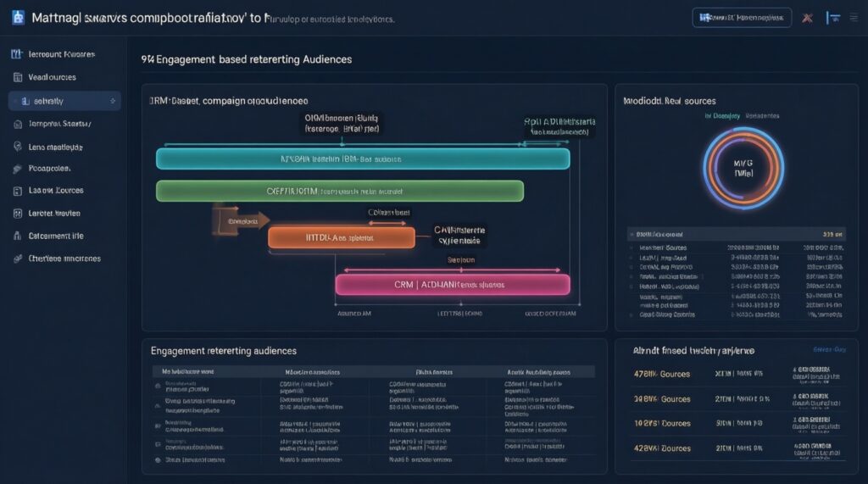Click the shield icon beside Lens mastleydy
Screen dimensions: 868x484
click(x=16, y=147)
